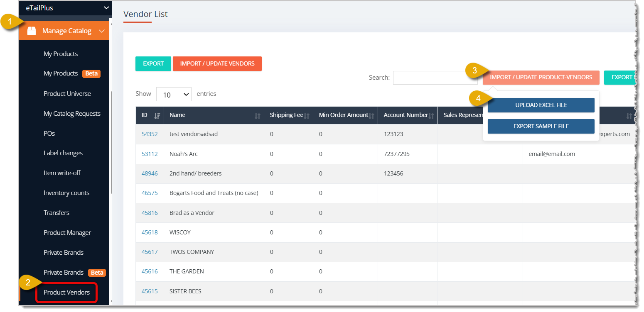
Task: Open Private Brands Beta item
Action: (x=74, y=273)
